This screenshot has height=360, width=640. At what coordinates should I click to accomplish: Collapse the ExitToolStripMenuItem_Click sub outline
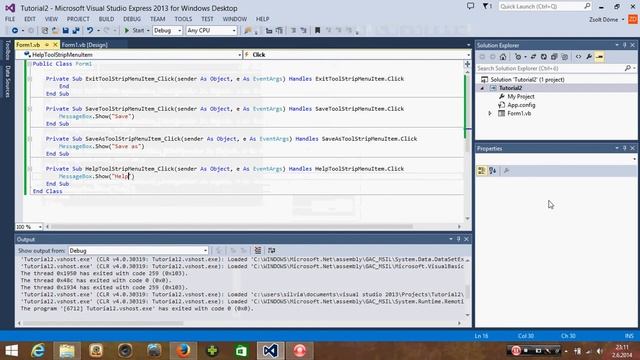click(x=29, y=79)
